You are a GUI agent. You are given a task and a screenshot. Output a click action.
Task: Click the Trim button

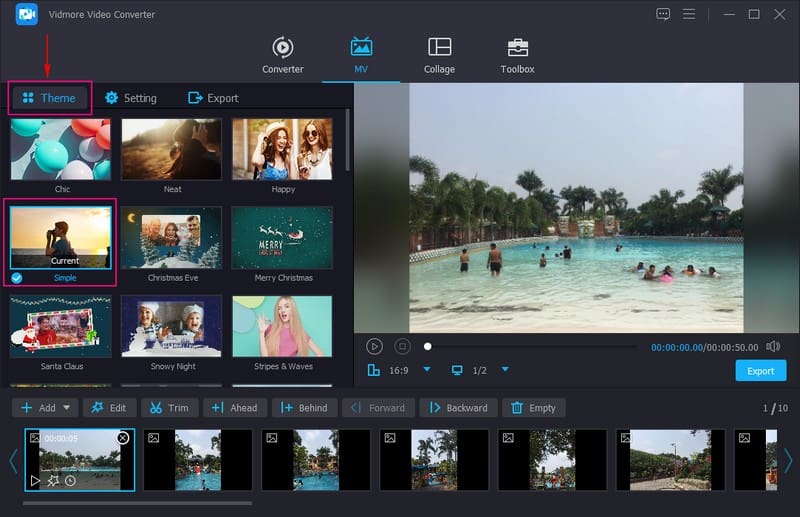pos(169,408)
